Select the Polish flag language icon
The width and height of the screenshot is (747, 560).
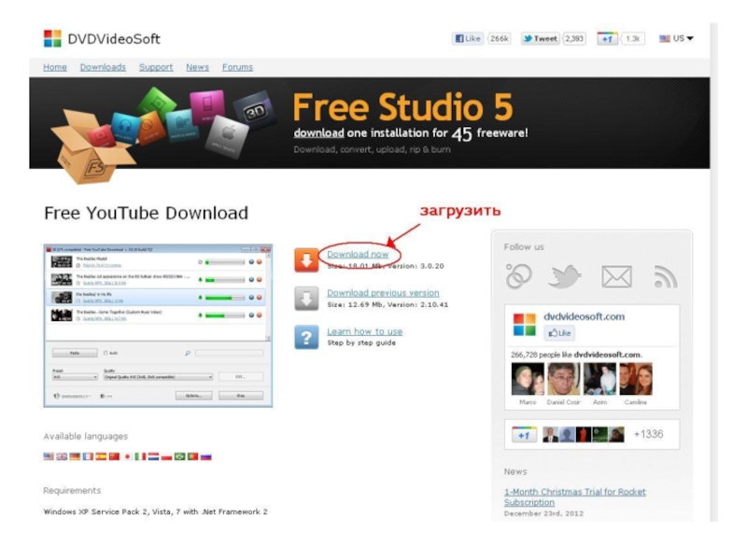click(x=166, y=456)
